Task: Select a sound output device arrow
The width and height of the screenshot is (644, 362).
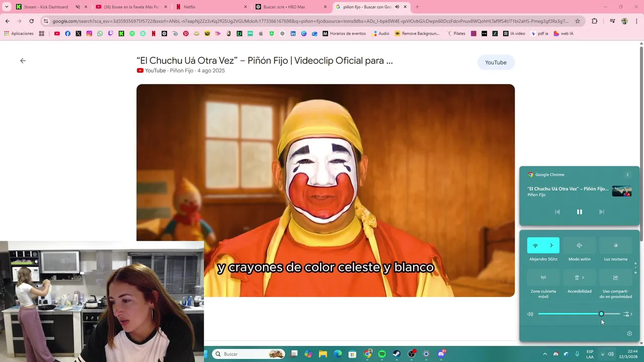Action: 628,314
